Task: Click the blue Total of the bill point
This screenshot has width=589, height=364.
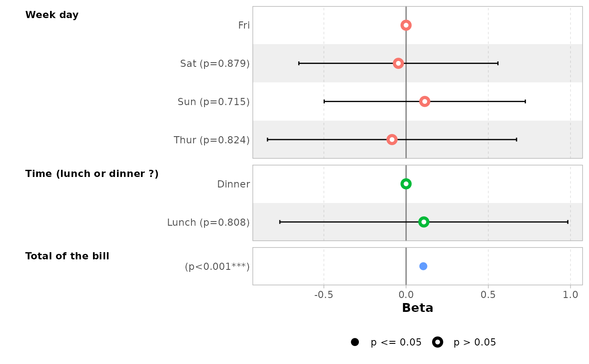Action: click(423, 266)
